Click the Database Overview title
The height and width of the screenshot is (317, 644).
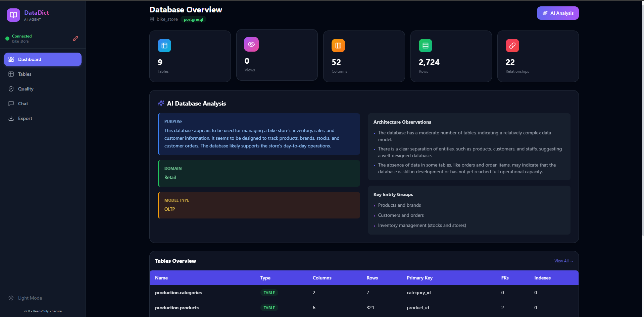[186, 10]
